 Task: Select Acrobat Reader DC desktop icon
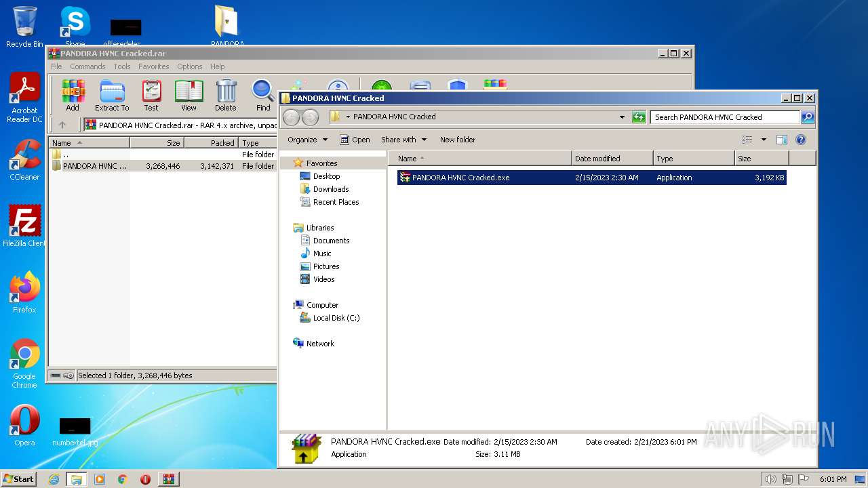pos(24,98)
